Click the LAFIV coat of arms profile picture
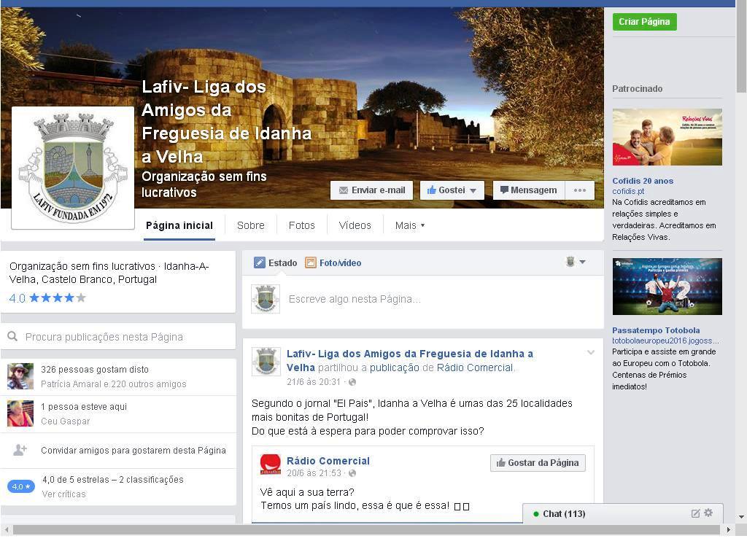Image resolution: width=747 pixels, height=560 pixels. pyautogui.click(x=73, y=168)
